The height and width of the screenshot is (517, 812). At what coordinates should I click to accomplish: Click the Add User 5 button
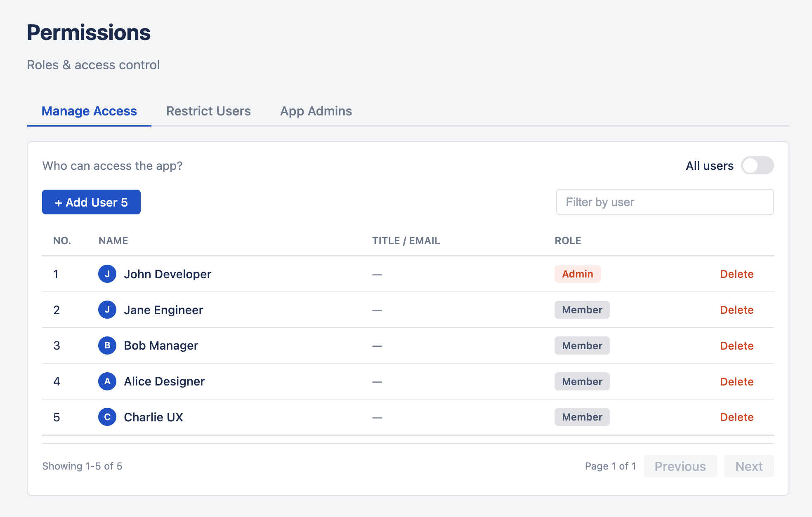pos(91,202)
